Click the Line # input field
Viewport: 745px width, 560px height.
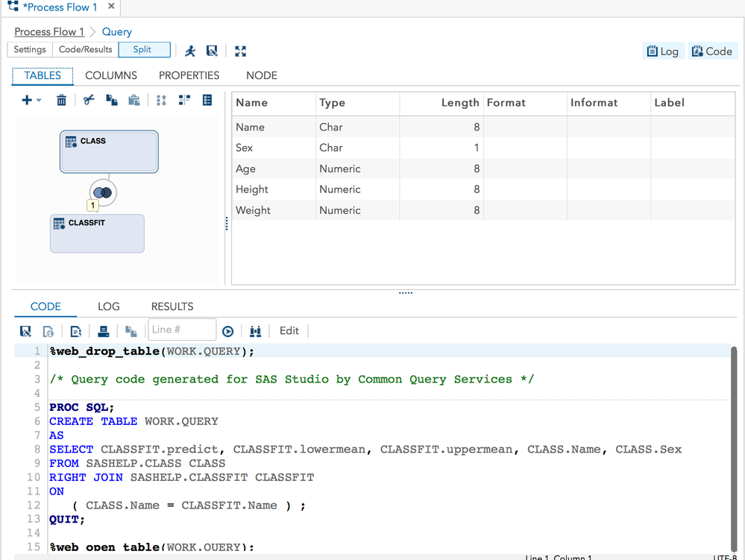pos(182,330)
